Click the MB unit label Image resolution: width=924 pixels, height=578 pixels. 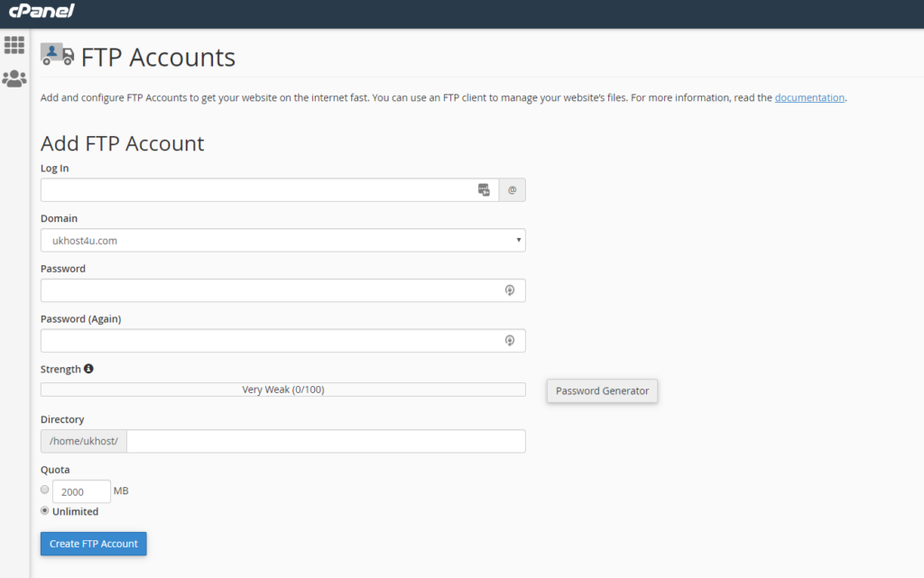point(121,491)
